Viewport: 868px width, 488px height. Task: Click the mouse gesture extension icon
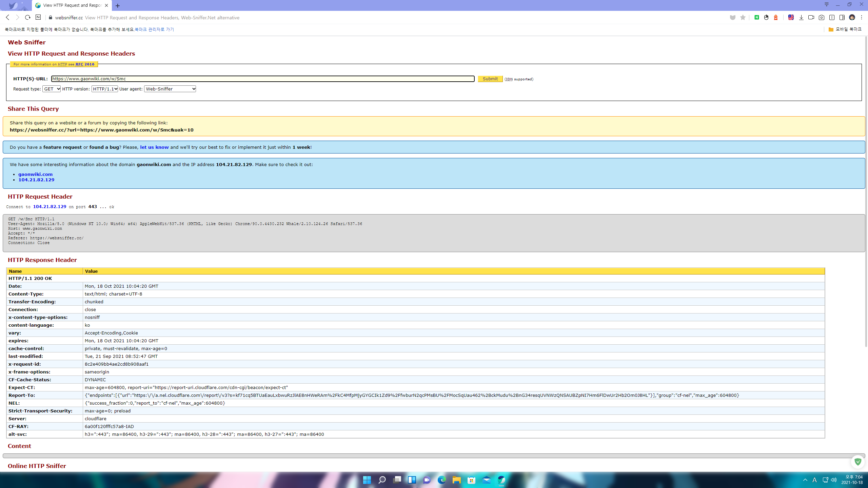766,17
